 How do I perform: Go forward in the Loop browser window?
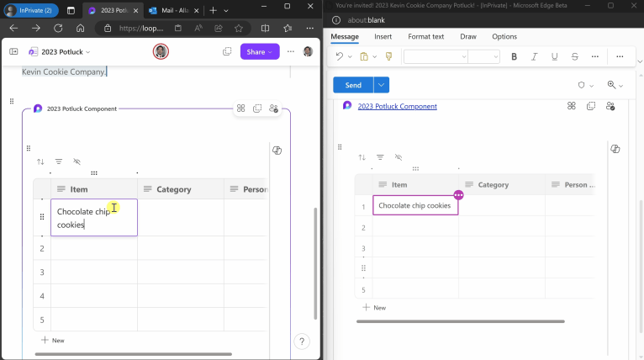tap(36, 28)
